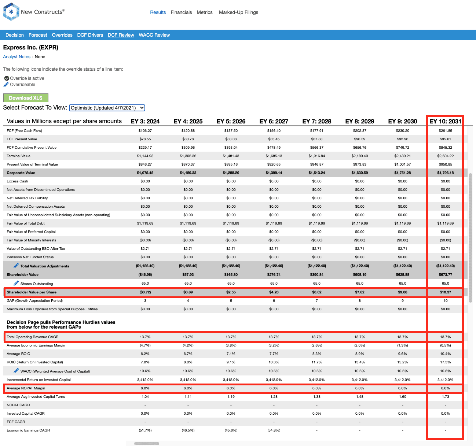The width and height of the screenshot is (476, 448).
Task: Click the FCF (Free Cash Flow) row label
Action: 24,131
